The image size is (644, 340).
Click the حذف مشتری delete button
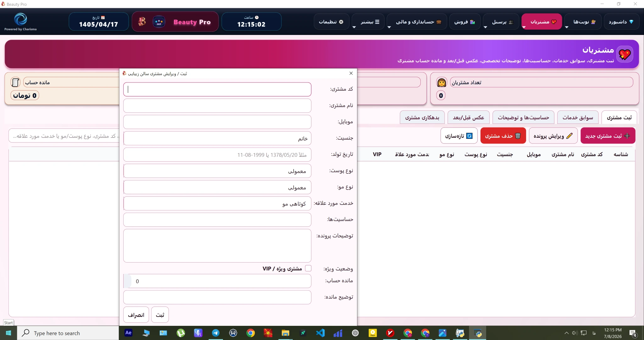503,136
